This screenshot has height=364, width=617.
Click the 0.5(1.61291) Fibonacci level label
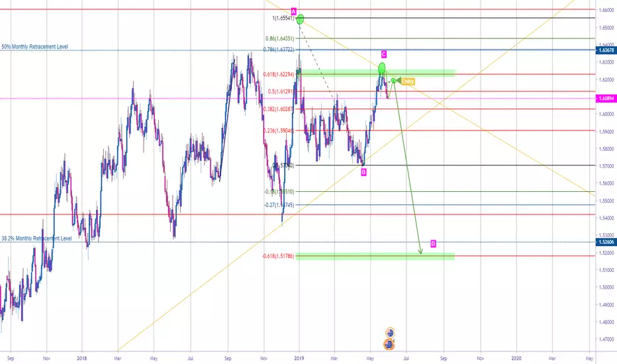(281, 91)
